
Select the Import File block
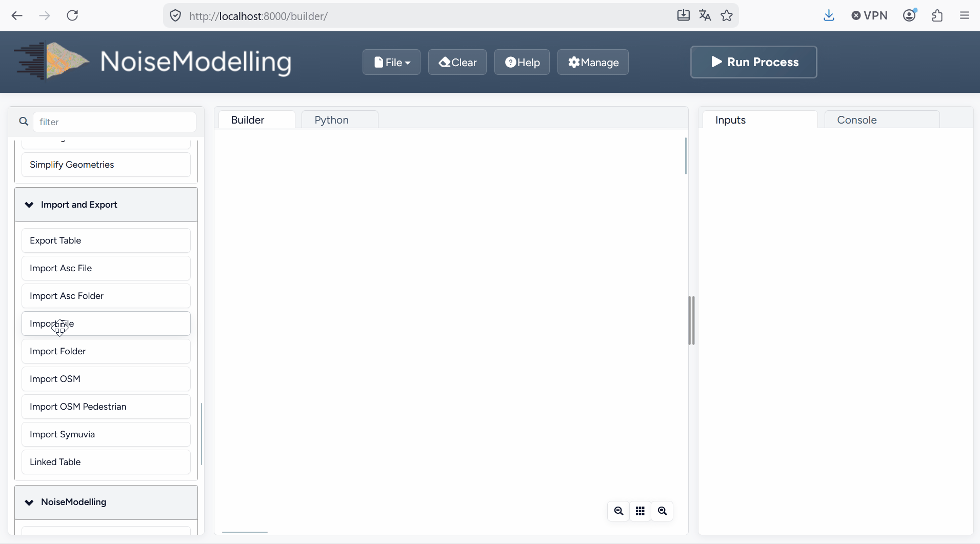[106, 324]
